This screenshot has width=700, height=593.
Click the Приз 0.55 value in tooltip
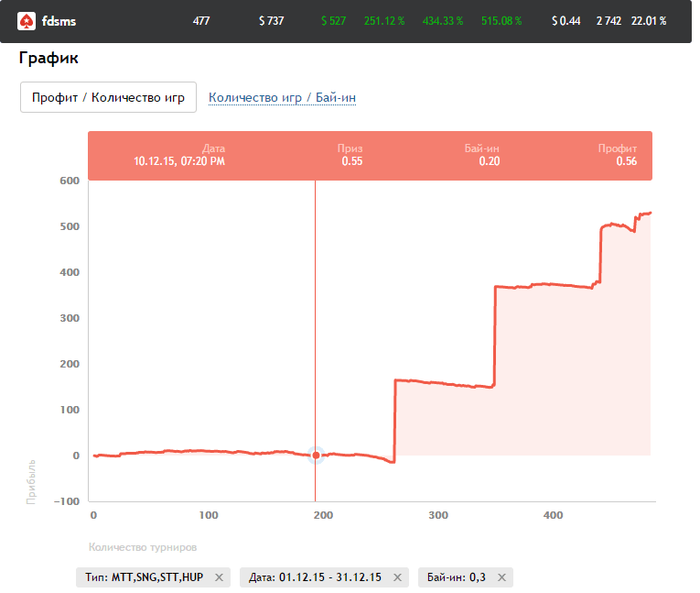click(352, 161)
